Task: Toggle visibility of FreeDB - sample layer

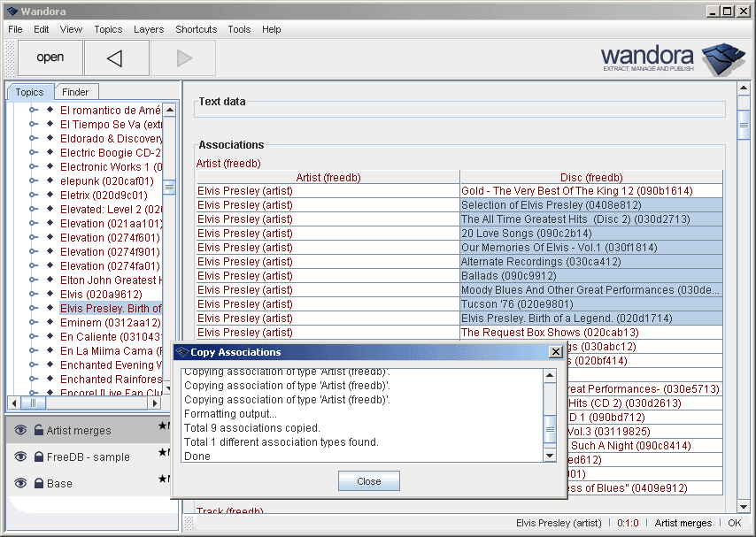Action: pyautogui.click(x=20, y=457)
